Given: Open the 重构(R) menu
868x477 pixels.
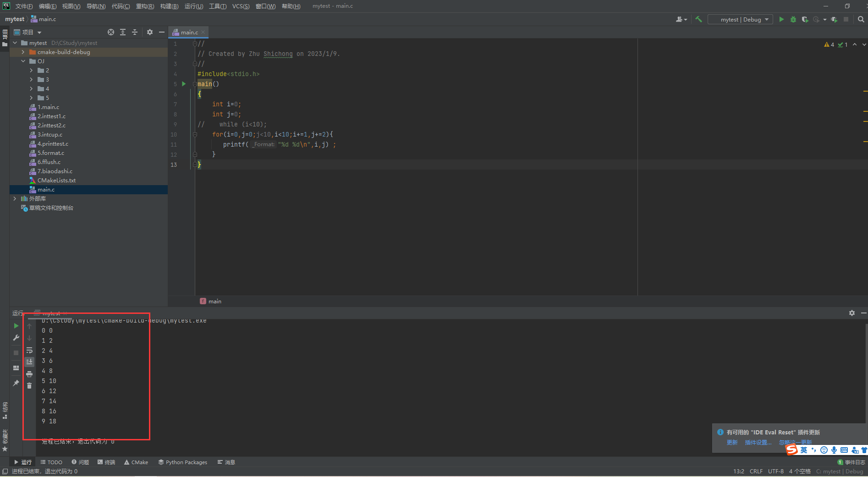Looking at the screenshot, I should click(145, 6).
